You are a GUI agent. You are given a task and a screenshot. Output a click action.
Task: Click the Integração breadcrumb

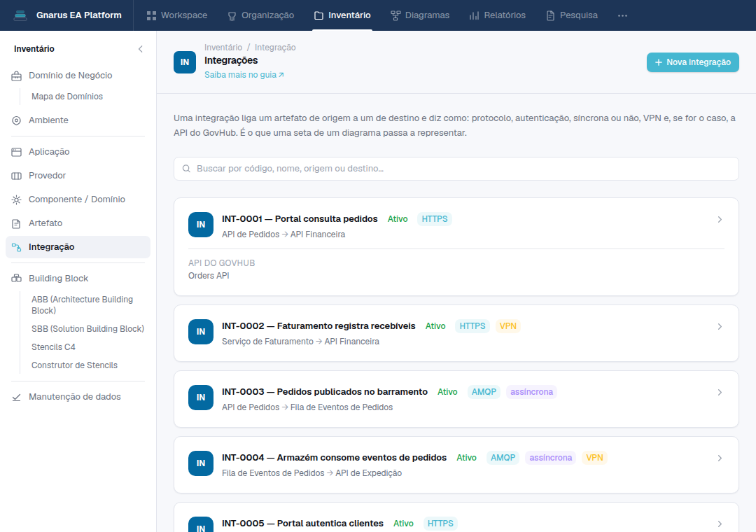click(x=275, y=48)
